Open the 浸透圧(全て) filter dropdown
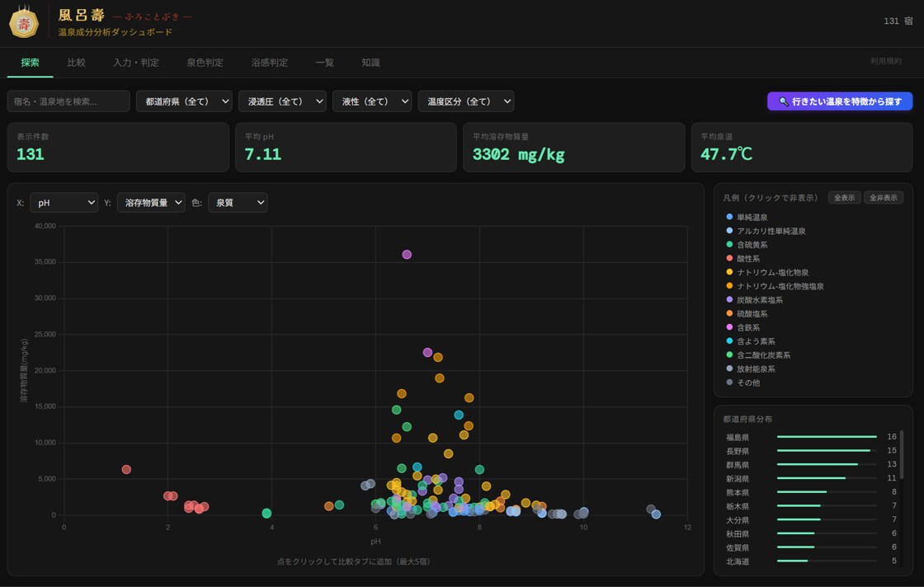Viewport: 924px width, 587px height. tap(282, 101)
